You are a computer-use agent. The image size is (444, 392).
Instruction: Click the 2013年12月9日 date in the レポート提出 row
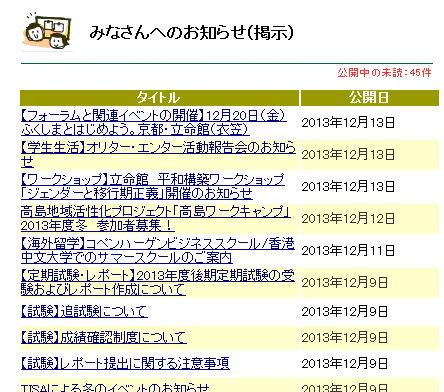pyautogui.click(x=345, y=363)
